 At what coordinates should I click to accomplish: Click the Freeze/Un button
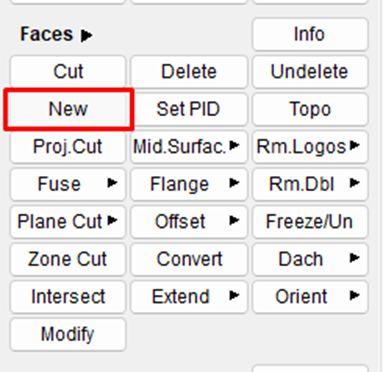click(x=310, y=222)
